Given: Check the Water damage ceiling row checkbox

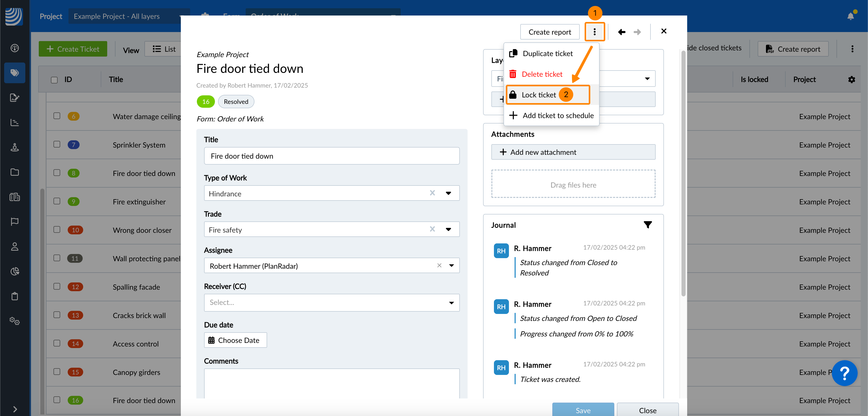Looking at the screenshot, I should pyautogui.click(x=57, y=116).
